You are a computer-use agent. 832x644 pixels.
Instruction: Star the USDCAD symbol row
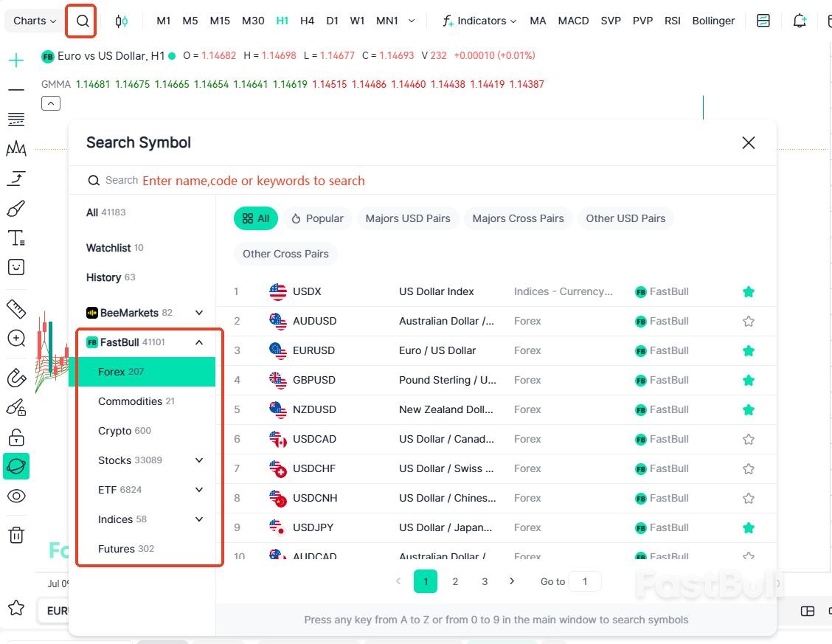click(x=748, y=439)
